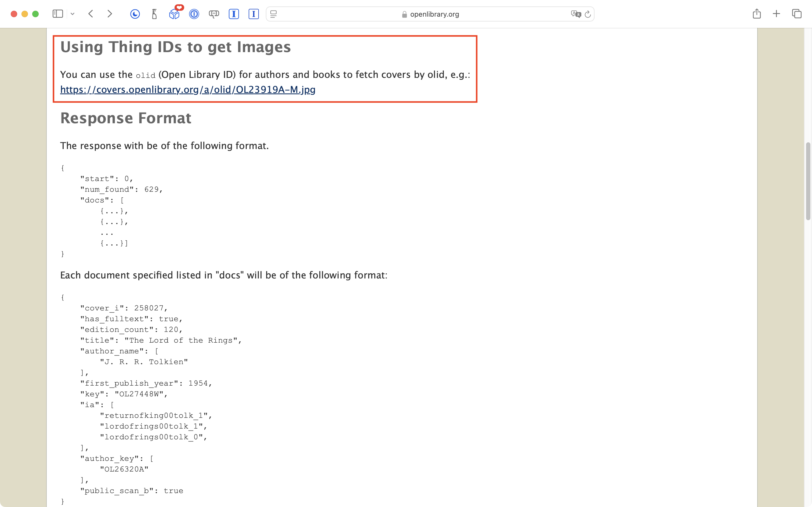Click the speech bubble extension icon
The width and height of the screenshot is (812, 507).
[x=214, y=14]
